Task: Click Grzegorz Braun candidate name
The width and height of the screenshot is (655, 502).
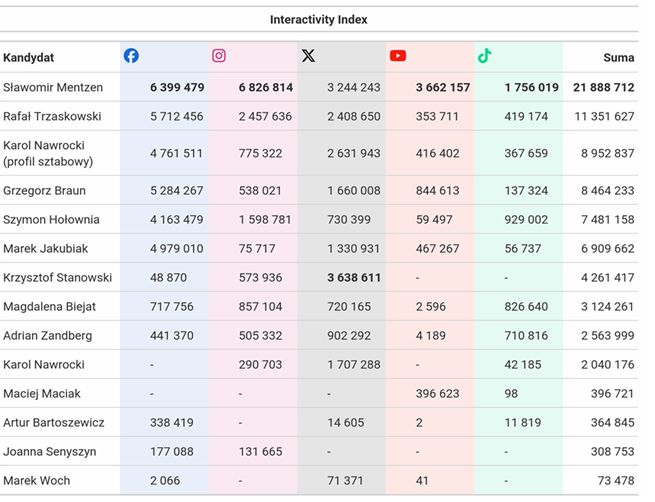Action: [x=44, y=190]
